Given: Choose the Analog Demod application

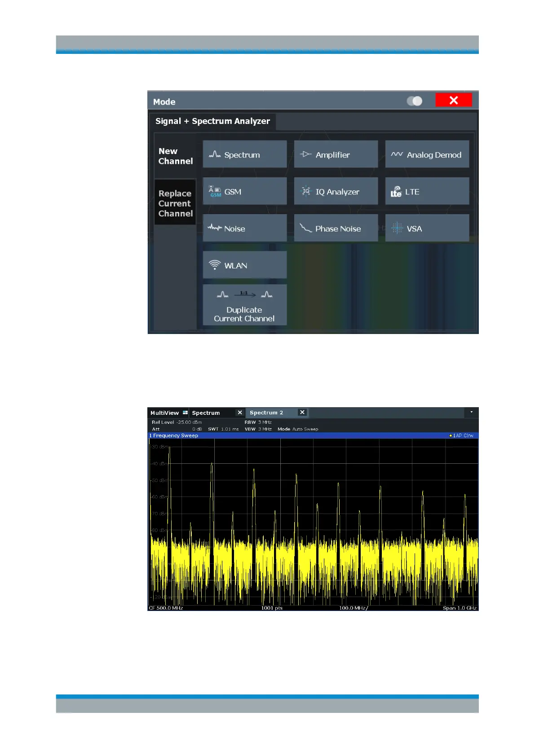Looking at the screenshot, I should tap(427, 154).
